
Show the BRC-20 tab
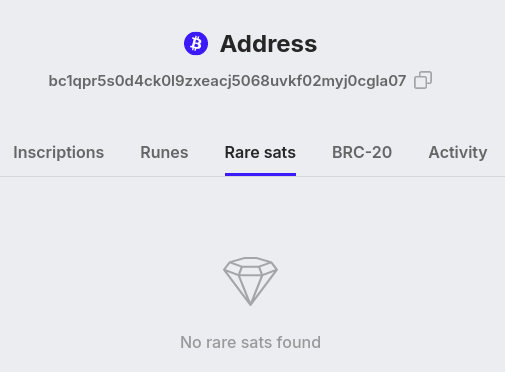[362, 152]
